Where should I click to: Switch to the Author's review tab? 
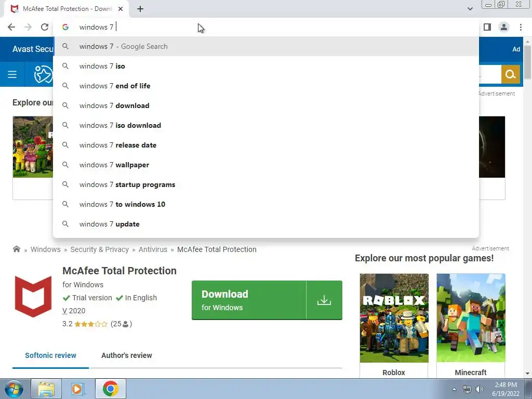(127, 355)
